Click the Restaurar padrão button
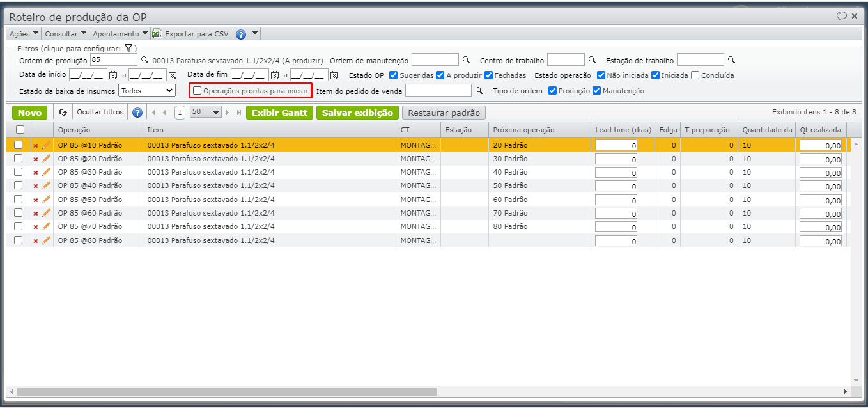Viewport: 868px width, 408px height. 444,113
